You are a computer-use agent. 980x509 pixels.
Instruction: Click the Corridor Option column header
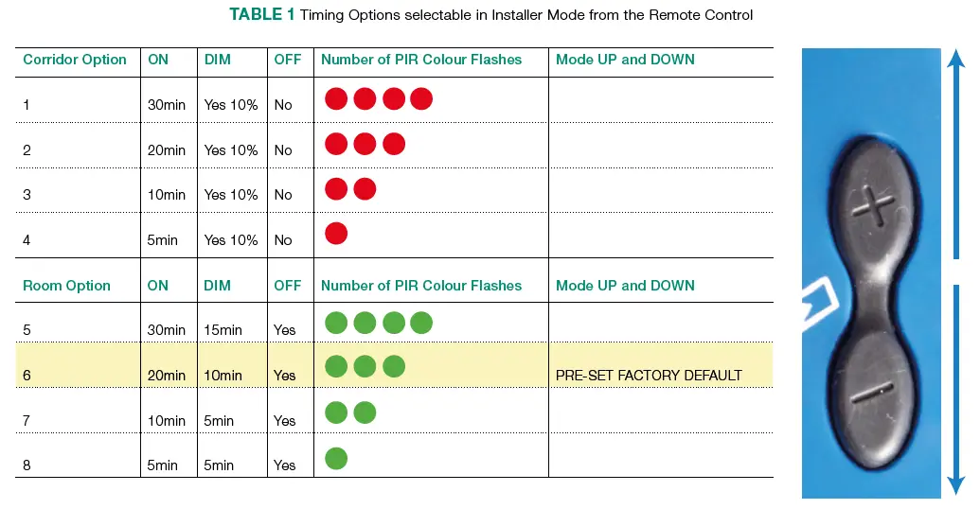pos(75,60)
